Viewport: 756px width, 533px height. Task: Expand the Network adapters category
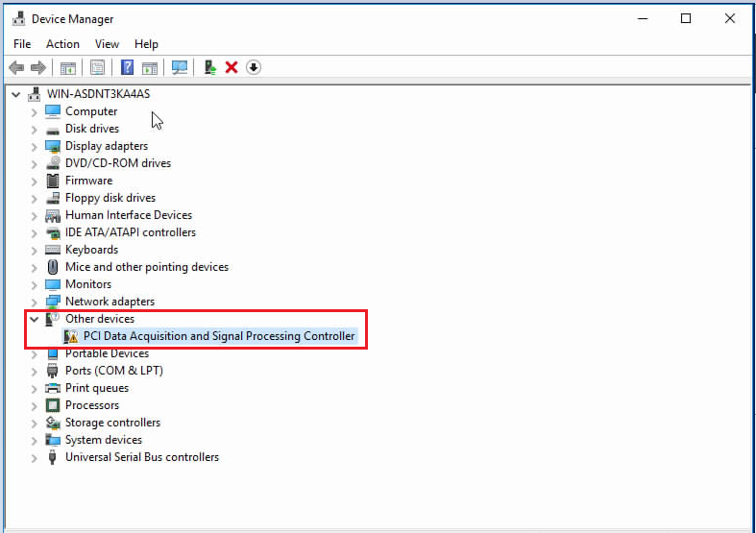[34, 303]
